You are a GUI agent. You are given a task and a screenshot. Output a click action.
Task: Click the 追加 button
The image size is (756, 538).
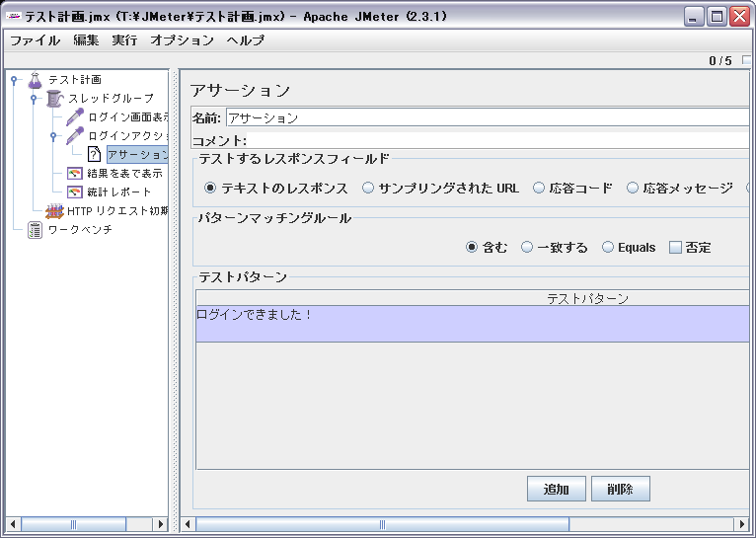pos(557,489)
